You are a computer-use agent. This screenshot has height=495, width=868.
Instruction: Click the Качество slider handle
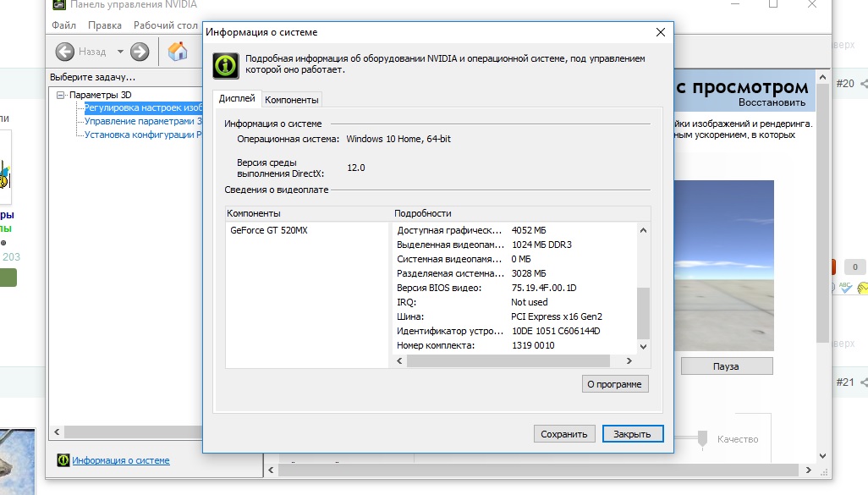702,438
